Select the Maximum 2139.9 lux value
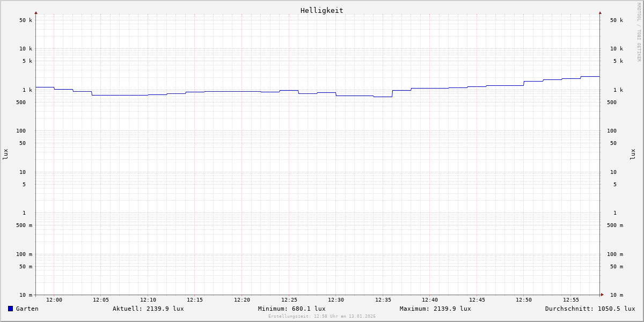 point(435,309)
